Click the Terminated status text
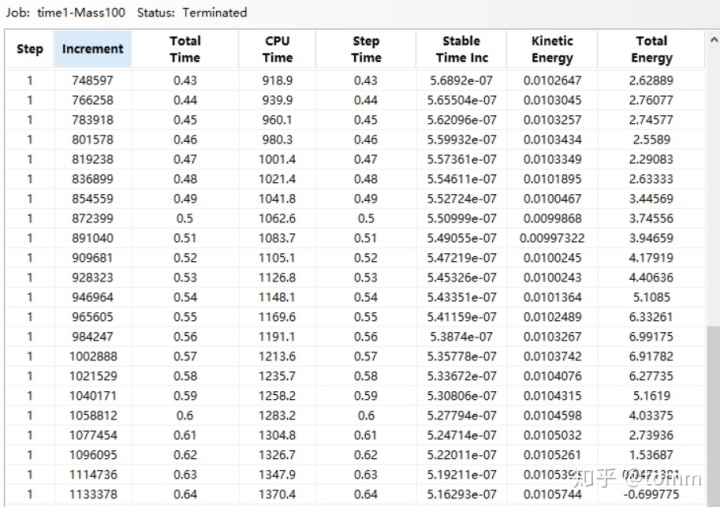Viewport: 720px width, 507px height. click(214, 12)
